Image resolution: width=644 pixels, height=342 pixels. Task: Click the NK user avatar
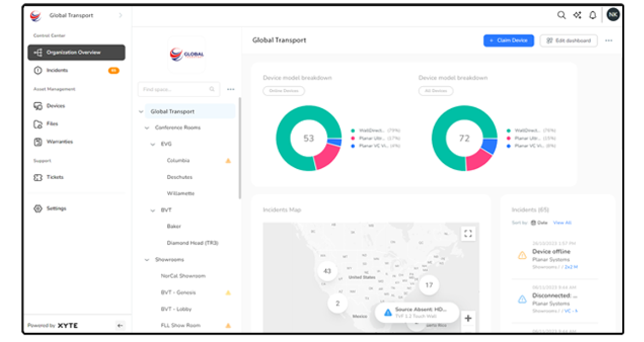point(613,15)
